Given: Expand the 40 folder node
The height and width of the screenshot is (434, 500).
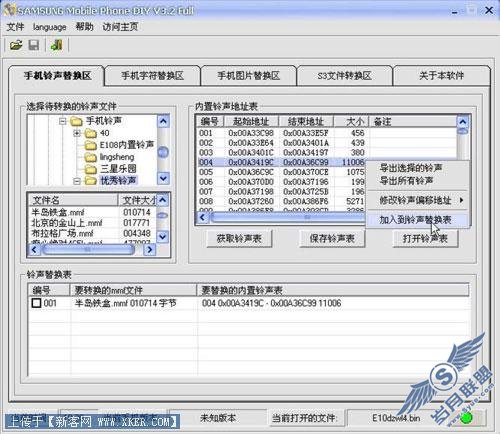Looking at the screenshot, I should [x=77, y=133].
